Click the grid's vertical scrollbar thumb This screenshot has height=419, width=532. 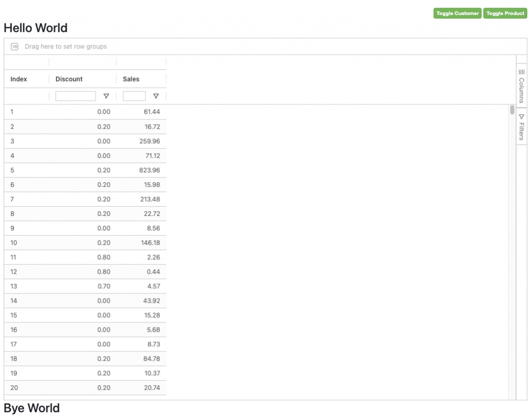(x=512, y=110)
